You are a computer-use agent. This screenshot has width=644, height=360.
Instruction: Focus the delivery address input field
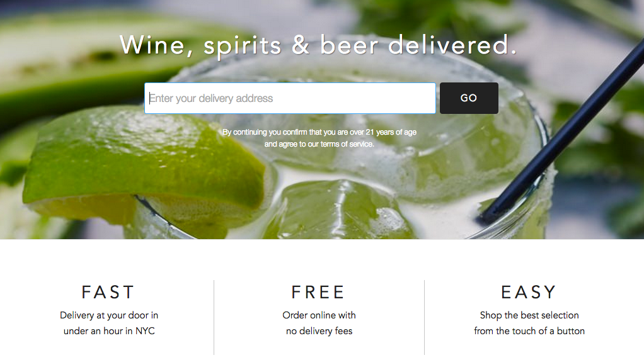[290, 98]
